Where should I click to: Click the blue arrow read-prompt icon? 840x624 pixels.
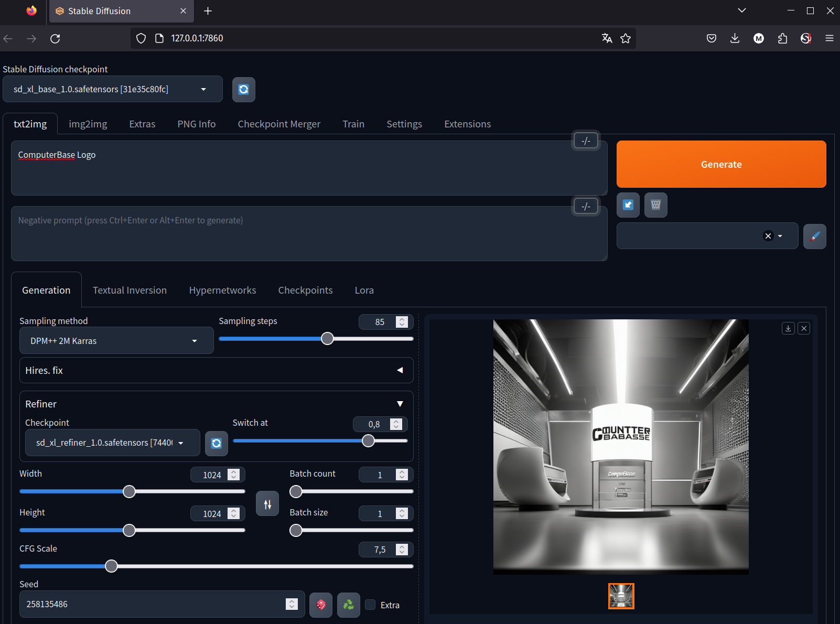coord(628,205)
